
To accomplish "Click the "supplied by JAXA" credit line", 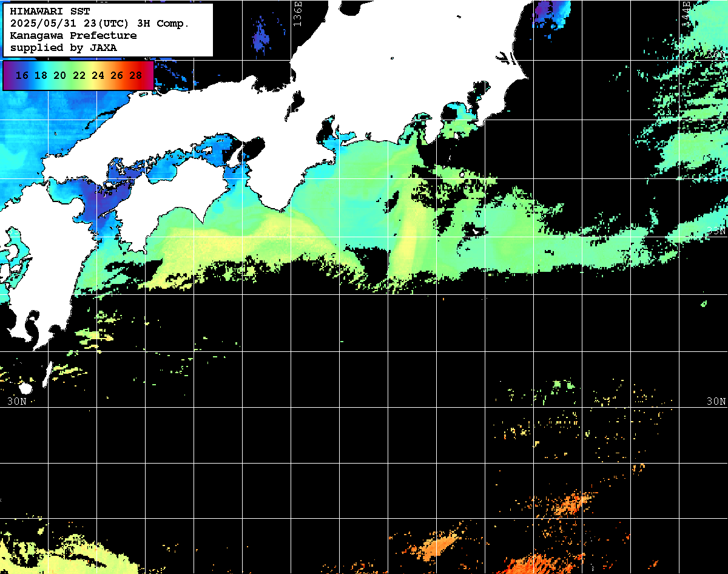I will pos(64,47).
